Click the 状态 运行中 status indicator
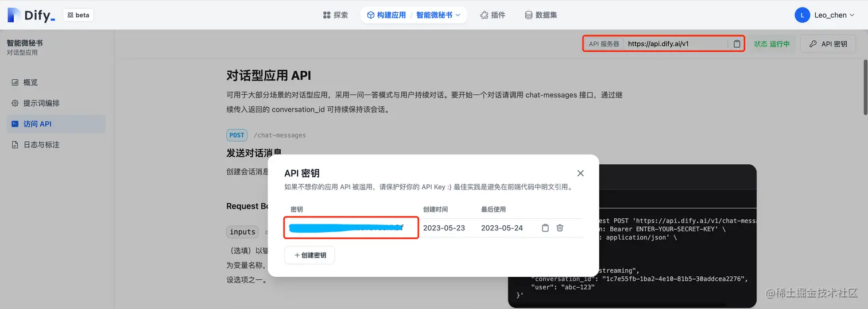Screen dimensions: 868x309 click(772, 44)
